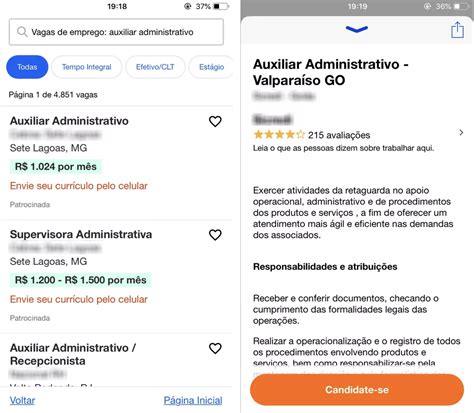474x413 pixels.
Task: Select the Todas filter tab
Action: tap(27, 67)
